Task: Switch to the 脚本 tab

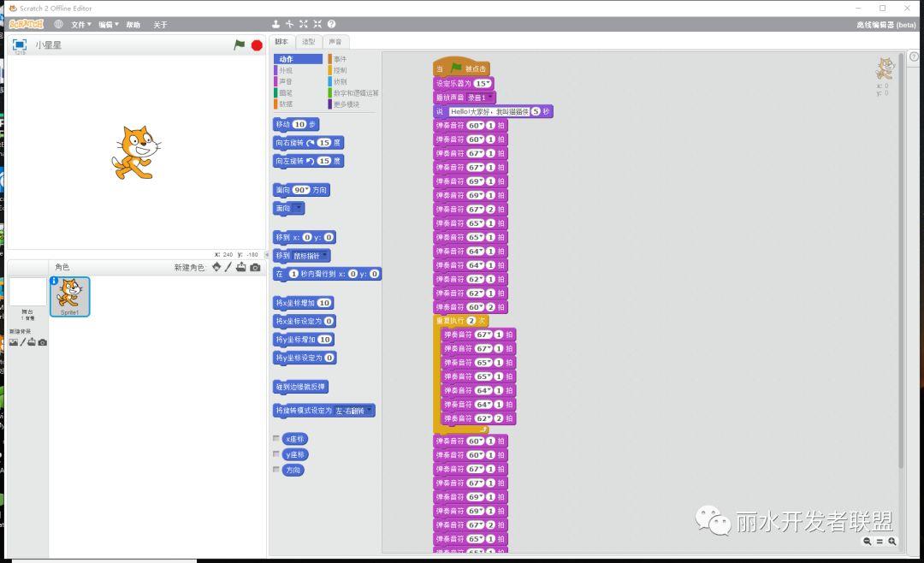Action: [281, 42]
